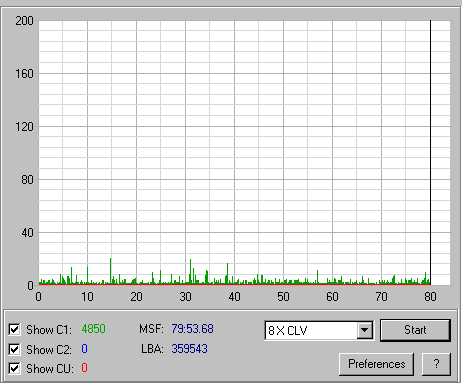Image resolution: width=462 pixels, height=384 pixels.
Task: Open the Preferences dialog
Action: tap(376, 364)
